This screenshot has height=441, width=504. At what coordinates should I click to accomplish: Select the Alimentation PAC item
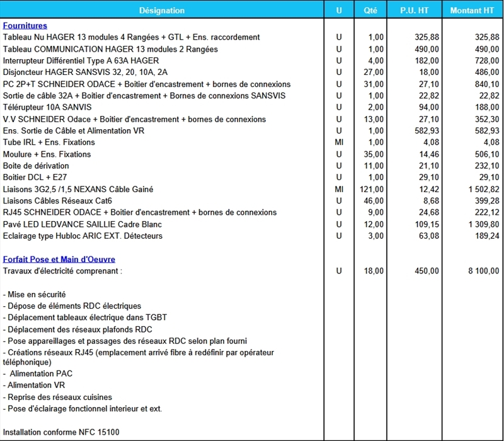pyautogui.click(x=38, y=374)
